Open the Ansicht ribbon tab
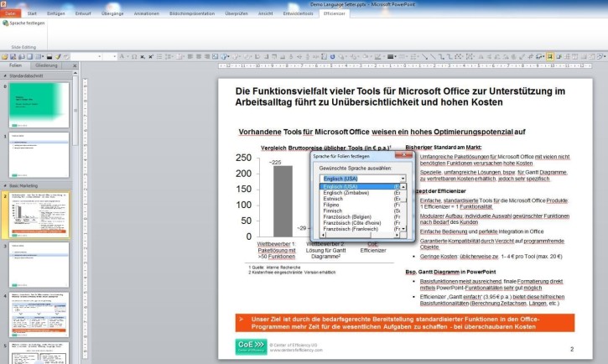Viewport: 608px width, 364px height. [x=265, y=13]
